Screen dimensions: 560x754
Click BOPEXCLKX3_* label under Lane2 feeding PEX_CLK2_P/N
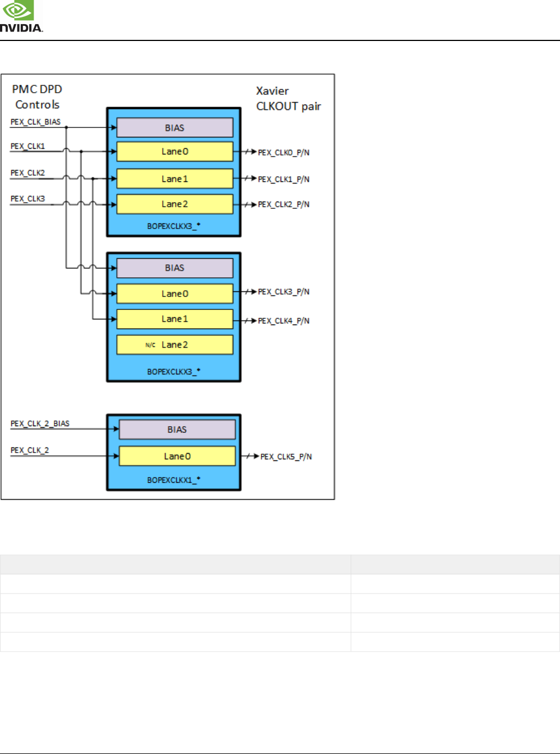tap(174, 226)
